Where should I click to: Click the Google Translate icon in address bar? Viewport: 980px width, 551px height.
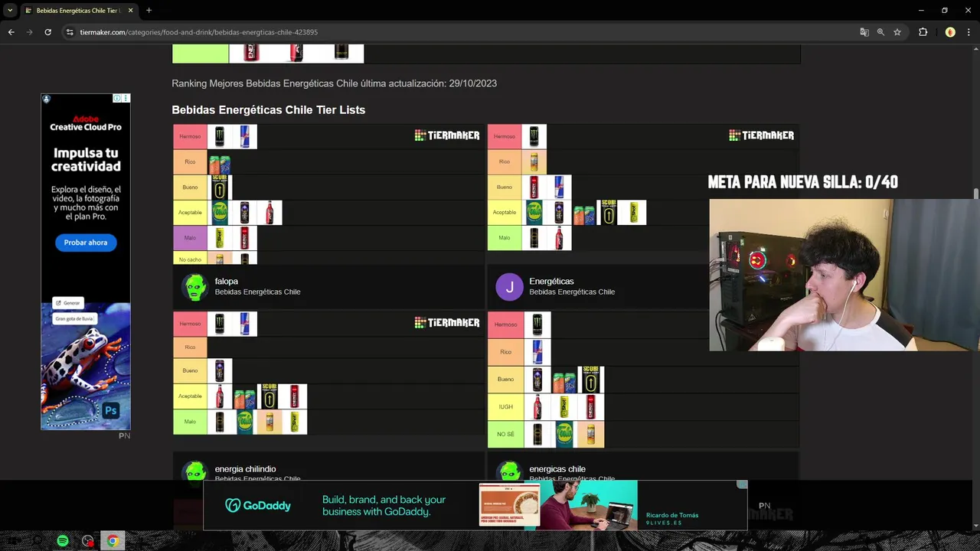[x=864, y=32]
